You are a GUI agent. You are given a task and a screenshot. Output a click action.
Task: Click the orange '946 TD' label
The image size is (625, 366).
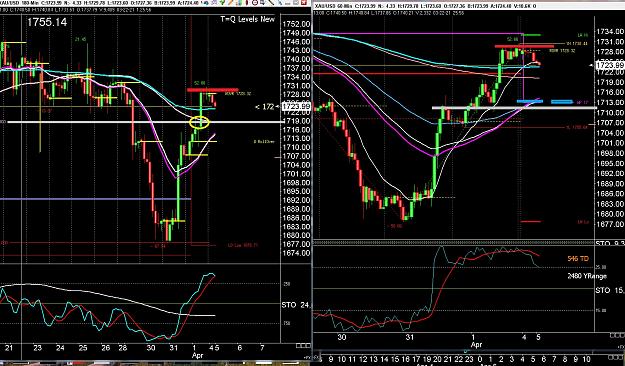(x=578, y=259)
